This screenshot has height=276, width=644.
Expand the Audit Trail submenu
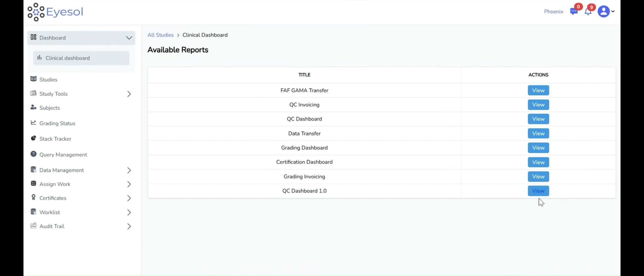129,226
